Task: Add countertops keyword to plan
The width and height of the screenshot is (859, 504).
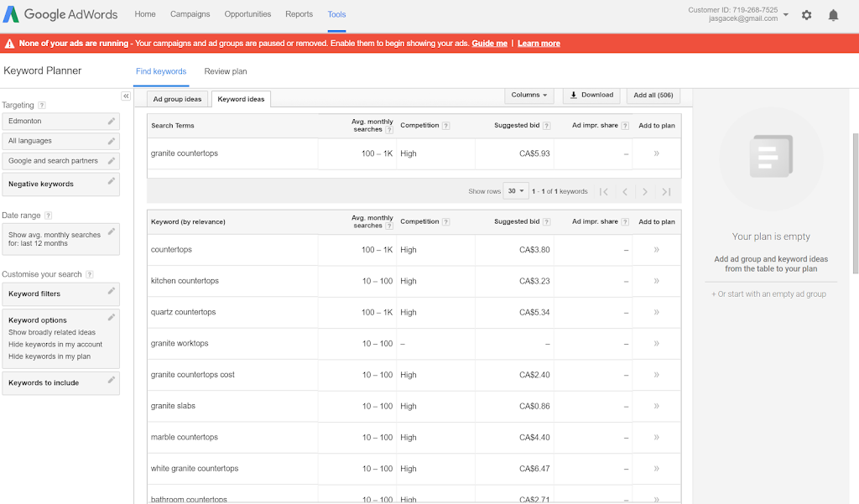Action: pos(656,250)
